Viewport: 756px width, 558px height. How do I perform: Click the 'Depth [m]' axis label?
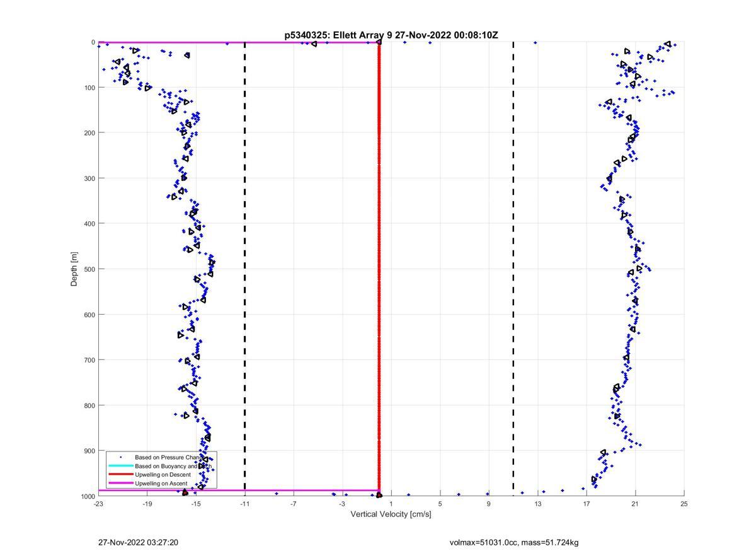(74, 269)
